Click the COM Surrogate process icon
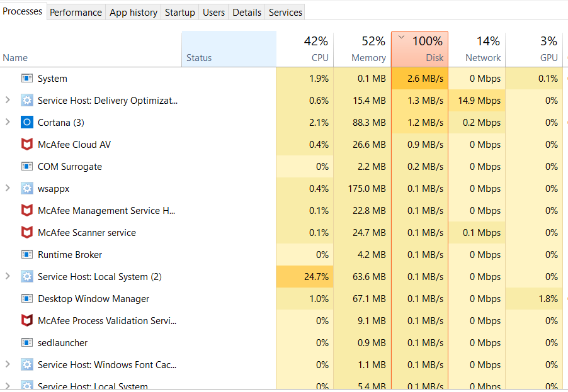The image size is (568, 392). [x=27, y=167]
